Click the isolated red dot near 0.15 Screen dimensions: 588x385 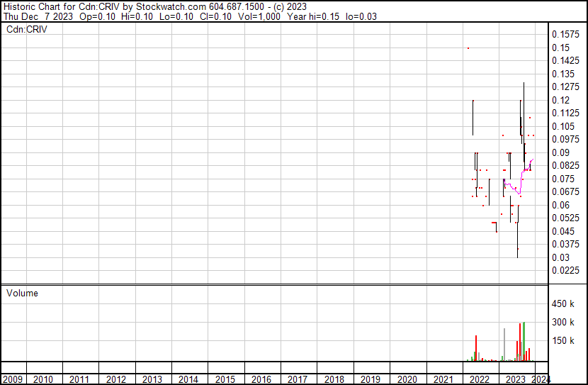(468, 48)
